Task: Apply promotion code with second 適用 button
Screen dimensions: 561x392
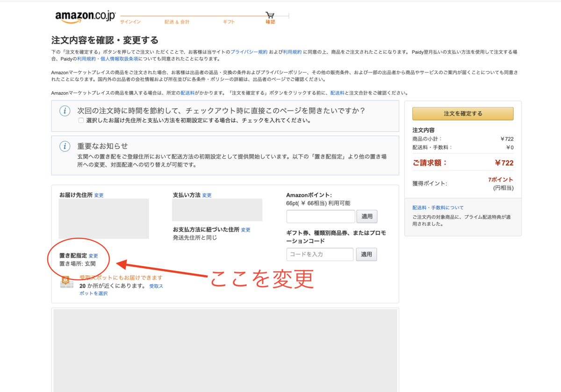Action: pos(367,254)
